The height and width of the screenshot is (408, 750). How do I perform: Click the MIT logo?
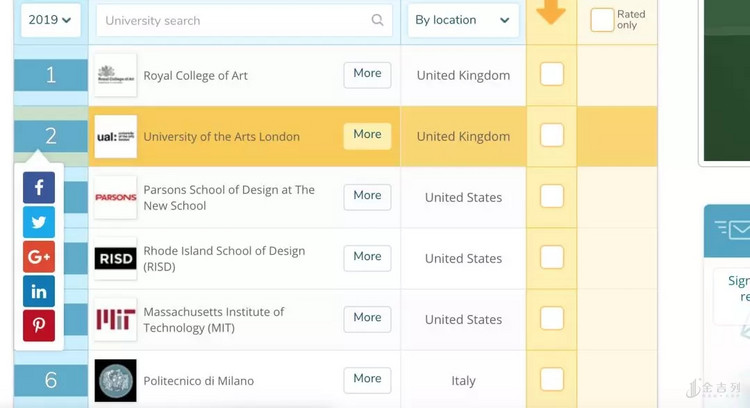coord(115,320)
